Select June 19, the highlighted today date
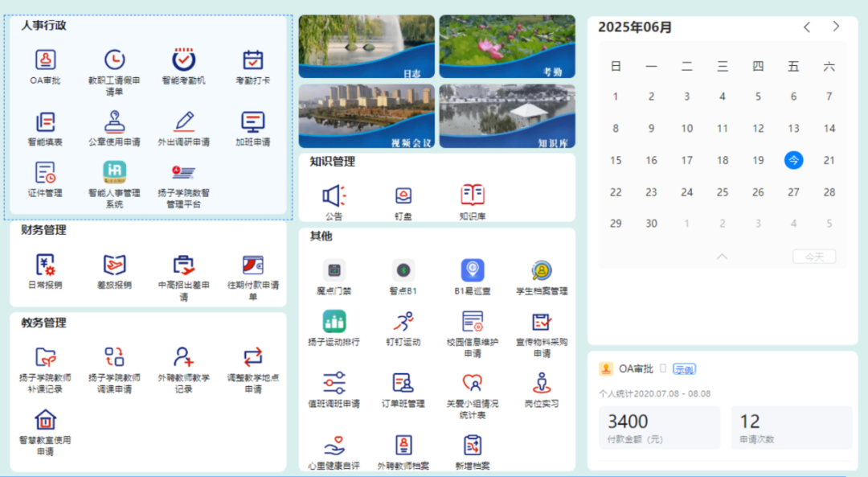This screenshot has width=868, height=477. [x=793, y=160]
